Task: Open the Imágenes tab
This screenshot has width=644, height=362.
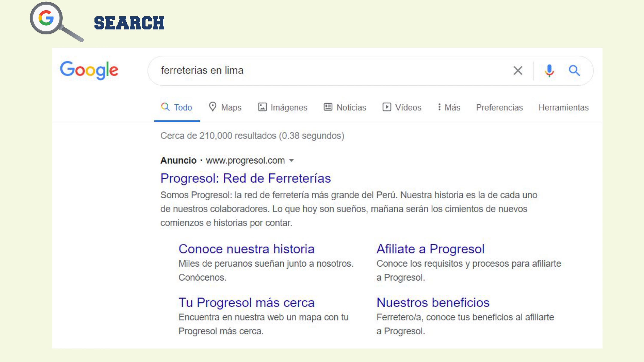Action: (283, 107)
